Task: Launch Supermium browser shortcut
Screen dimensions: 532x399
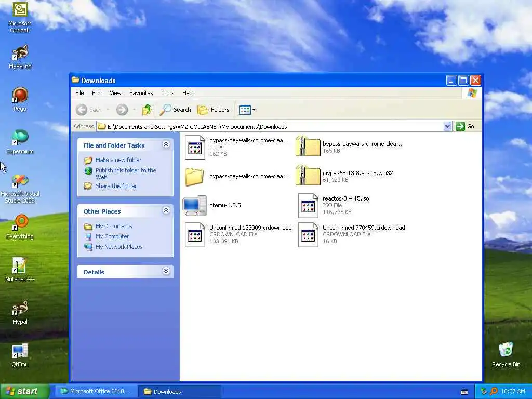Action: click(20, 142)
